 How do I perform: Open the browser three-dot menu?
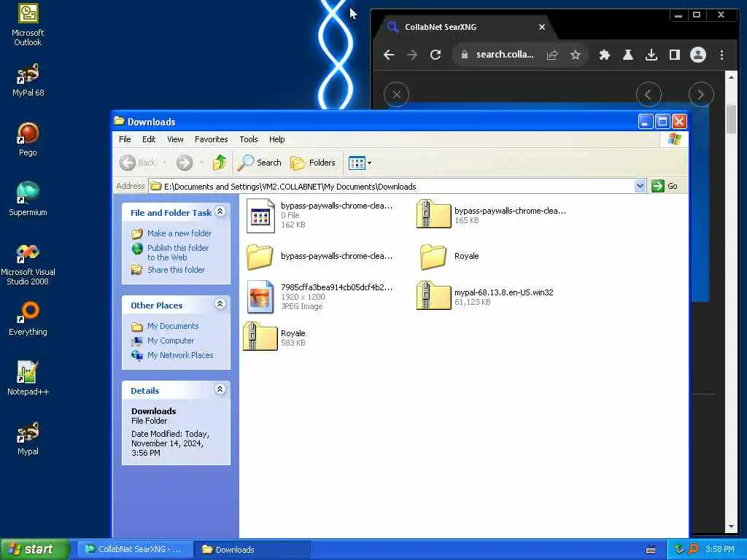tap(721, 55)
